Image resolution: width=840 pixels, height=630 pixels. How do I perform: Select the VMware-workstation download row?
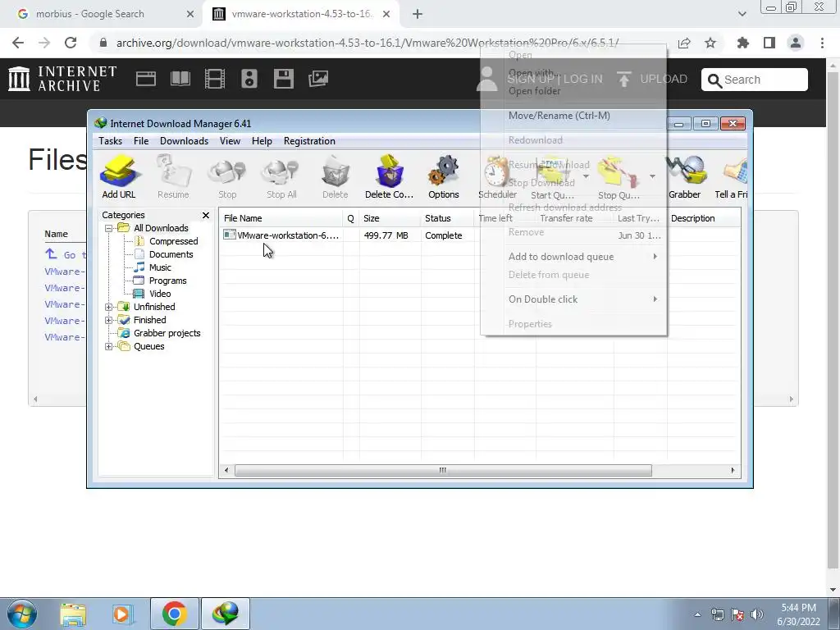point(479,235)
